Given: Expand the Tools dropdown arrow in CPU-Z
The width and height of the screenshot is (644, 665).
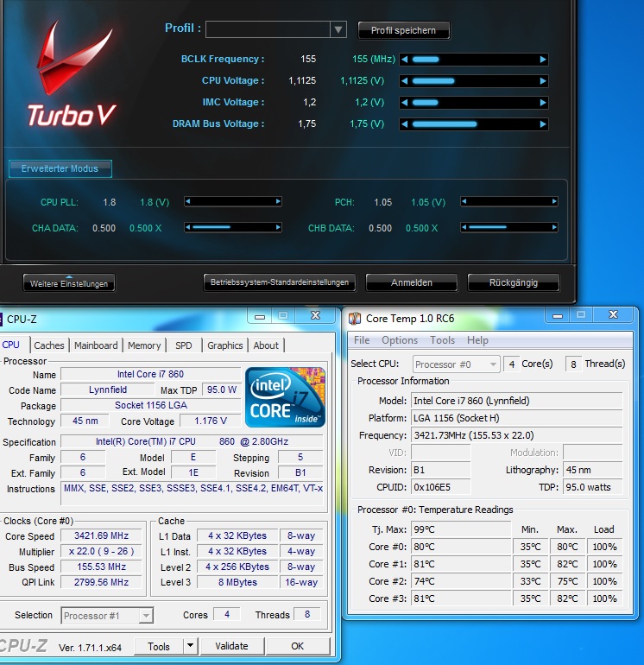Looking at the screenshot, I should (191, 646).
